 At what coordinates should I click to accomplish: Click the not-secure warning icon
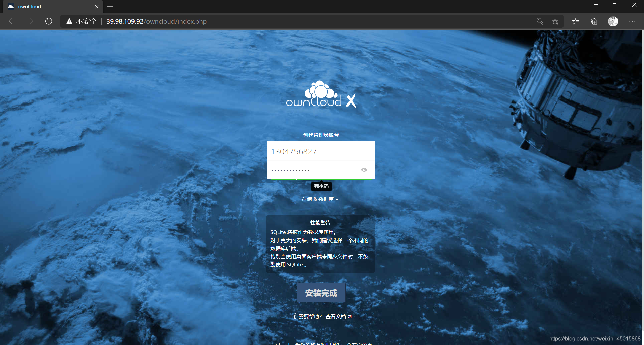[69, 21]
